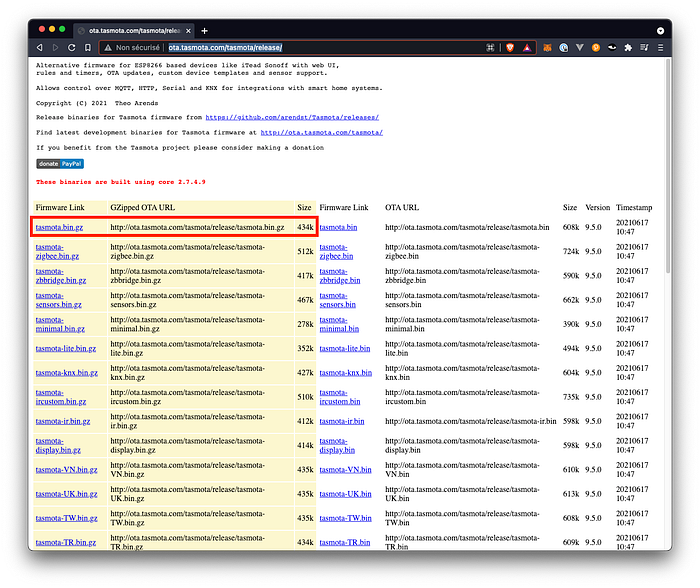Download tasmota-display.bin.gz firmware

pyautogui.click(x=58, y=445)
